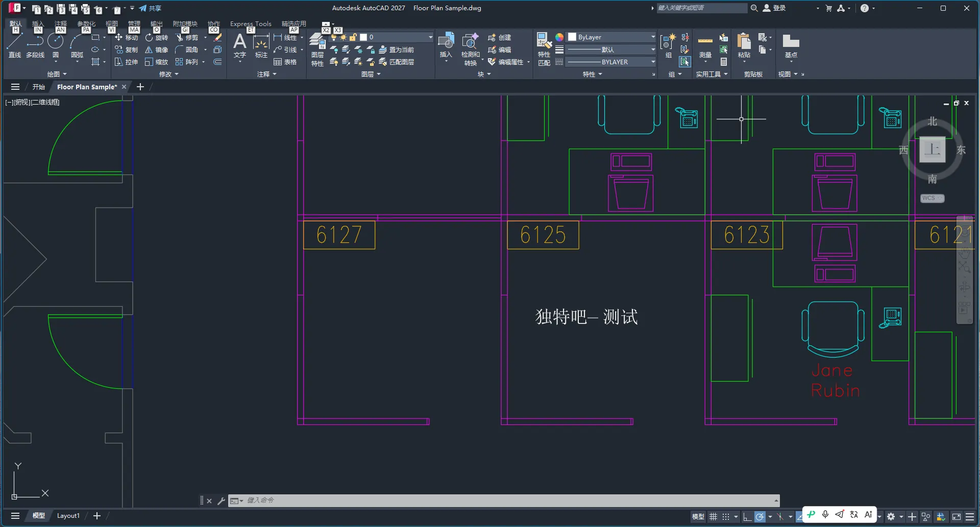Open the Quick Calculator icon in 实用工具
Viewport: 980px width, 527px height.
coord(724,62)
